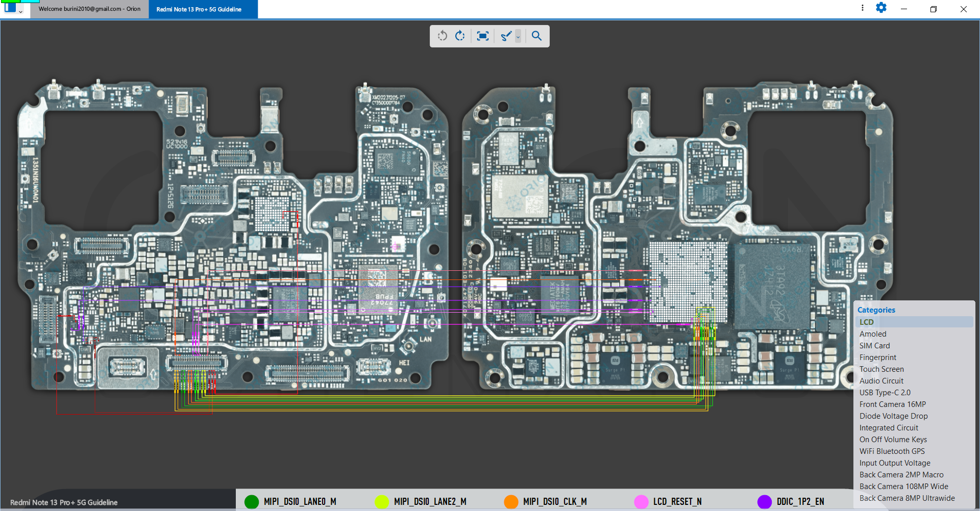
Task: Select Back Camera 2MP Macro category
Action: [914, 474]
